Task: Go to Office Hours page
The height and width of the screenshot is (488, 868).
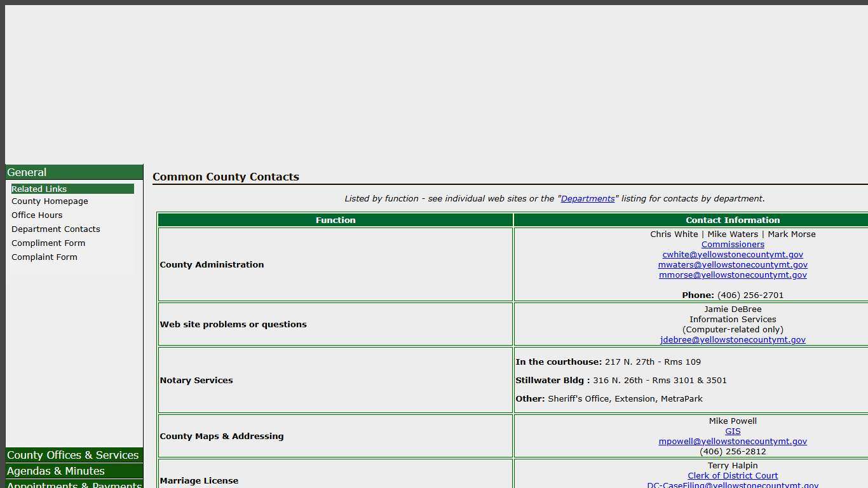Action: 37,215
